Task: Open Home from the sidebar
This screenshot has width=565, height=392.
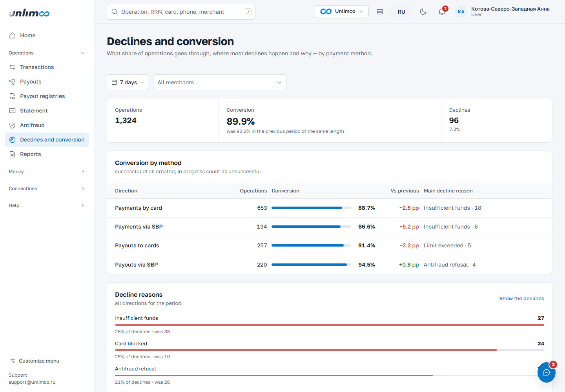Action: pos(47,35)
